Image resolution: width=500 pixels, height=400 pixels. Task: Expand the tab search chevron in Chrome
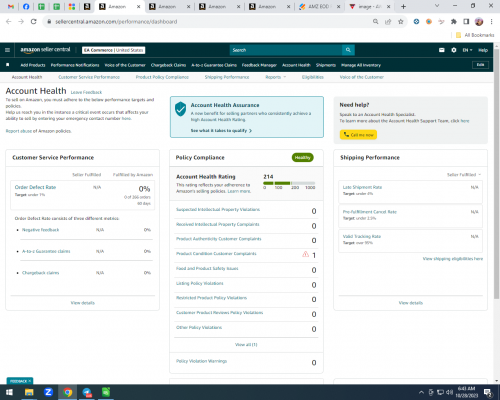pyautogui.click(x=437, y=6)
